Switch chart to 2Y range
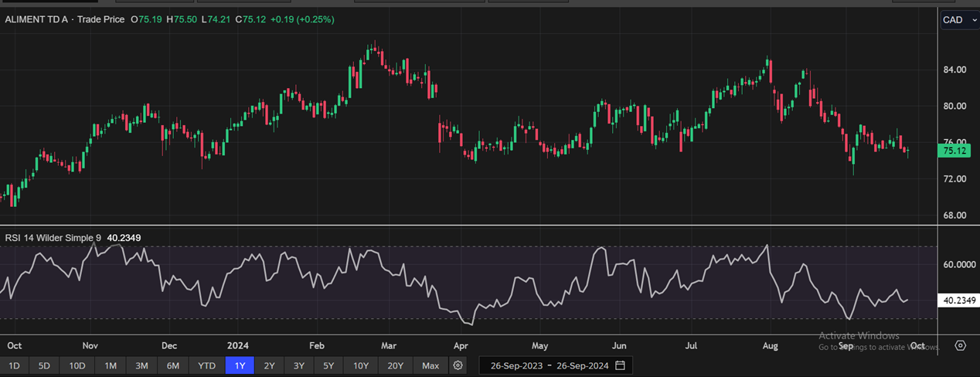This screenshot has height=377, width=980. pos(269,365)
